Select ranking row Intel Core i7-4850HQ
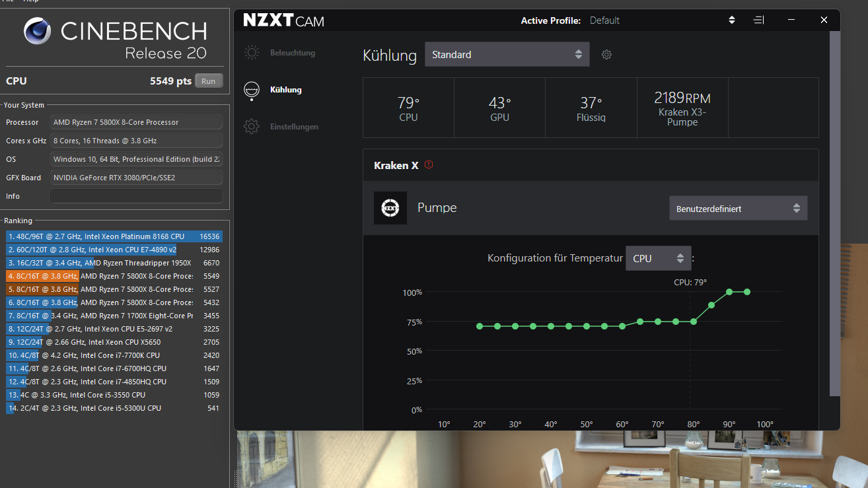This screenshot has width=868, height=488. (114, 382)
